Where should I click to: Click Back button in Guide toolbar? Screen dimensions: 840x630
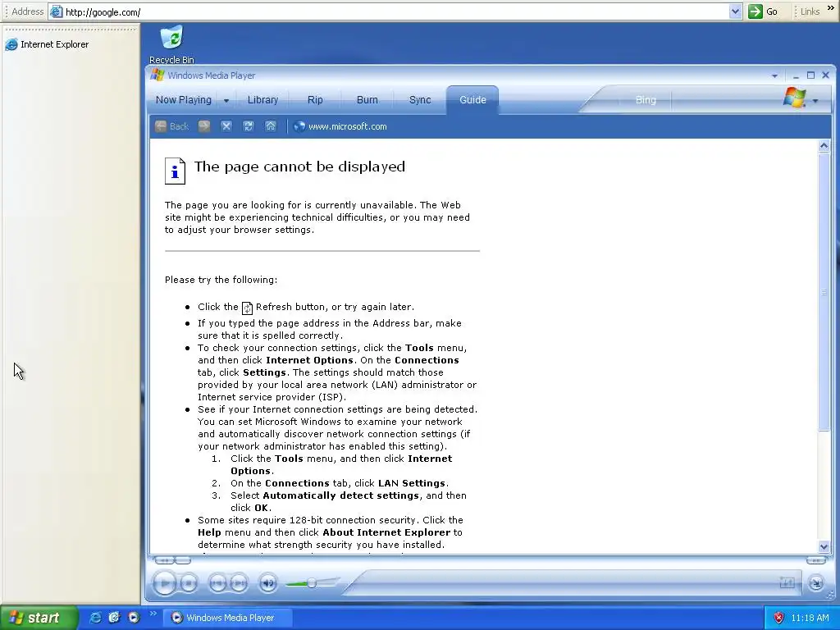(172, 126)
